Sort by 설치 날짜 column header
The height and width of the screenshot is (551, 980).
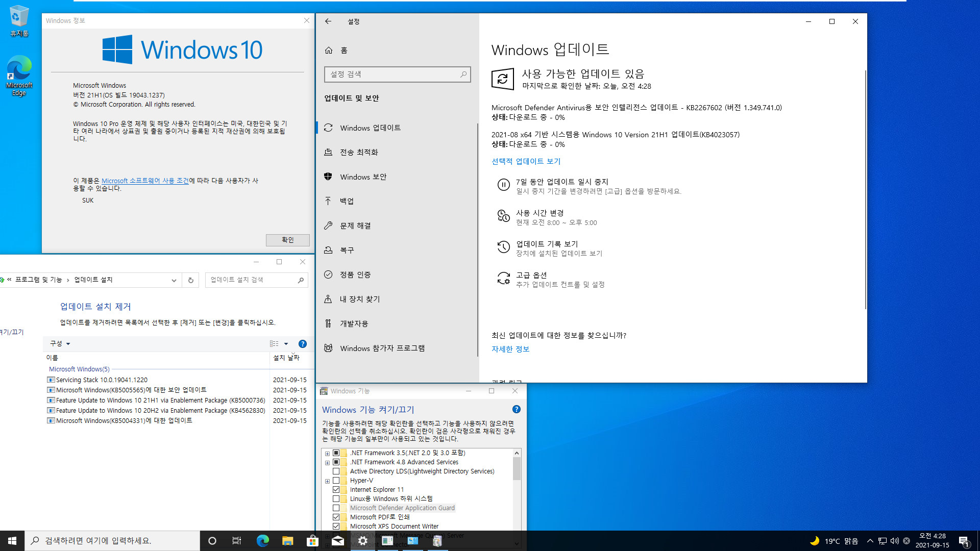[286, 358]
